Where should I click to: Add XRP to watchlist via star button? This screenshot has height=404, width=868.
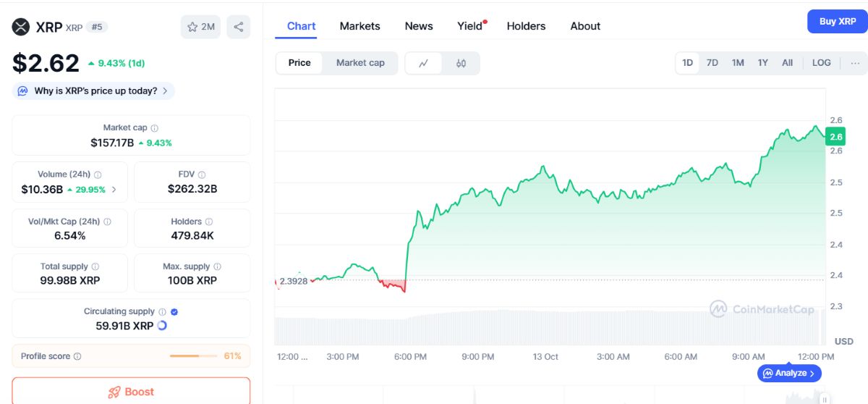tap(200, 27)
